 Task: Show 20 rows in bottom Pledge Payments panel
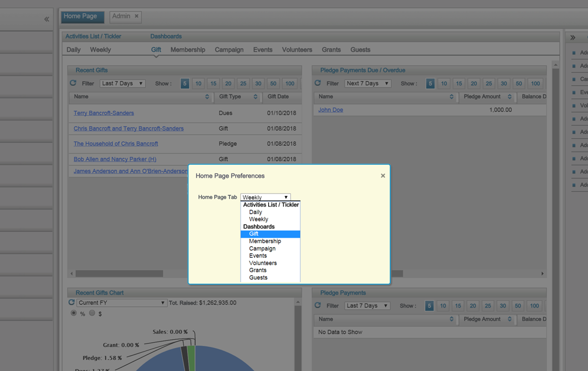coord(473,306)
